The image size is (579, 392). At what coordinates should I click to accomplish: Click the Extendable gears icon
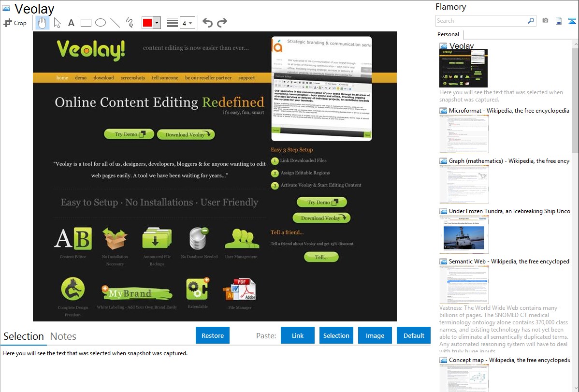pyautogui.click(x=198, y=289)
